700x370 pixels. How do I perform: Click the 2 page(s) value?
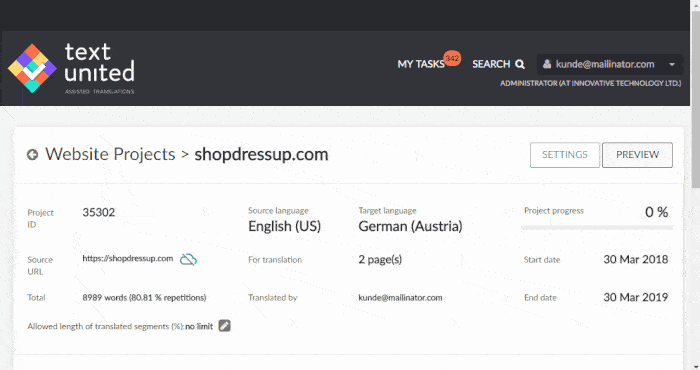click(380, 259)
